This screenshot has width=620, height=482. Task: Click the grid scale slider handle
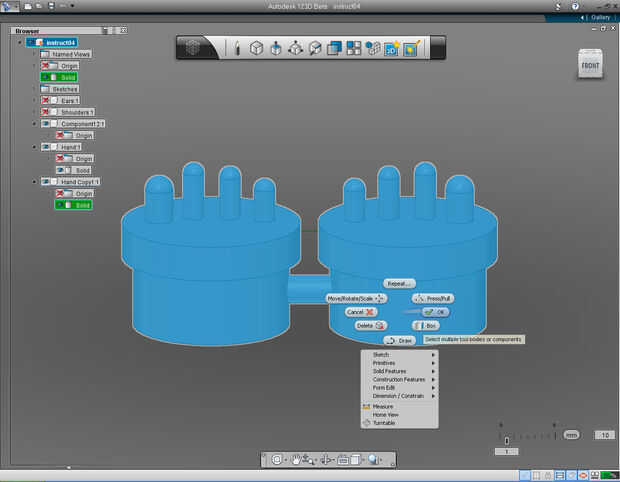(507, 439)
